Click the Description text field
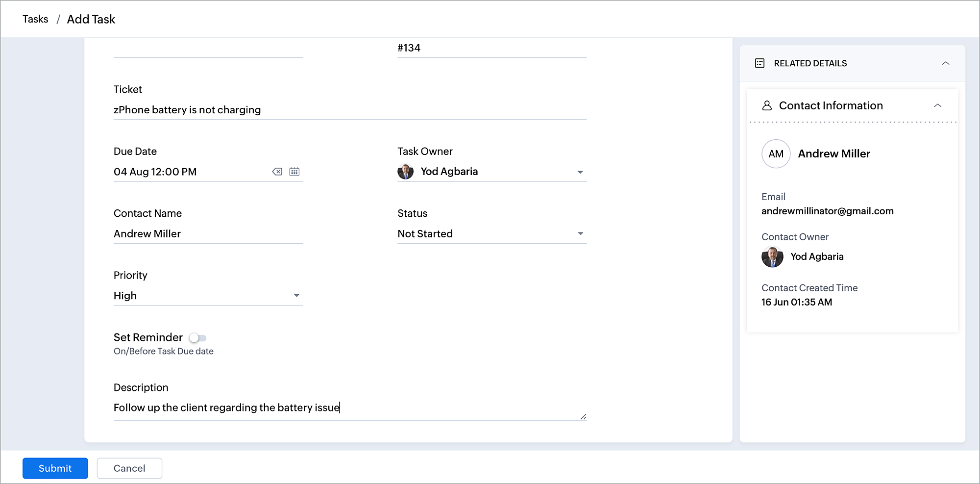This screenshot has height=484, width=980. (x=343, y=408)
